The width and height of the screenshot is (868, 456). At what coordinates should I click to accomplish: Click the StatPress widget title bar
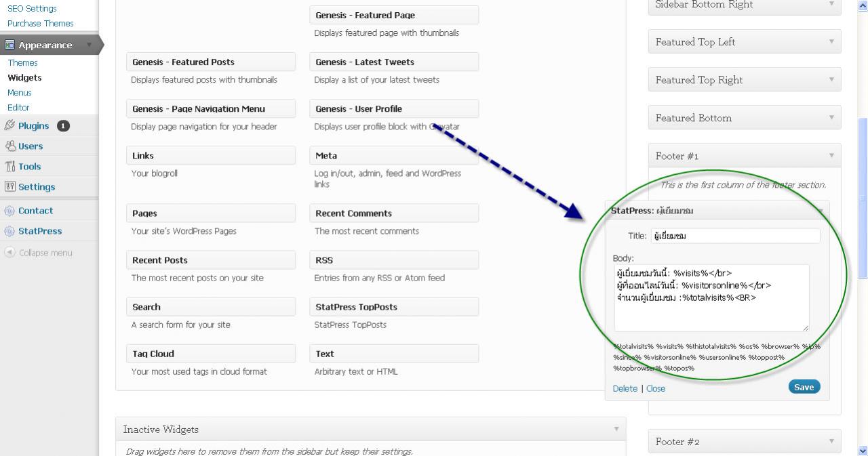[717, 211]
